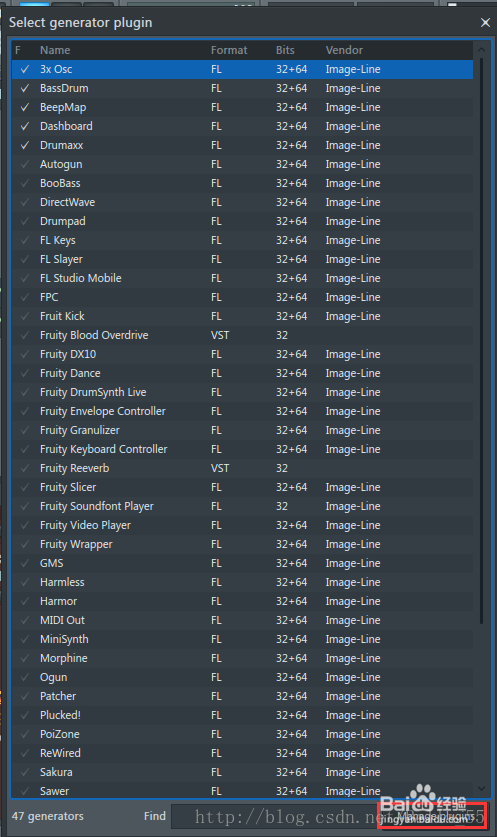Select the ReWired plugin
The width and height of the screenshot is (497, 837).
pyautogui.click(x=242, y=753)
